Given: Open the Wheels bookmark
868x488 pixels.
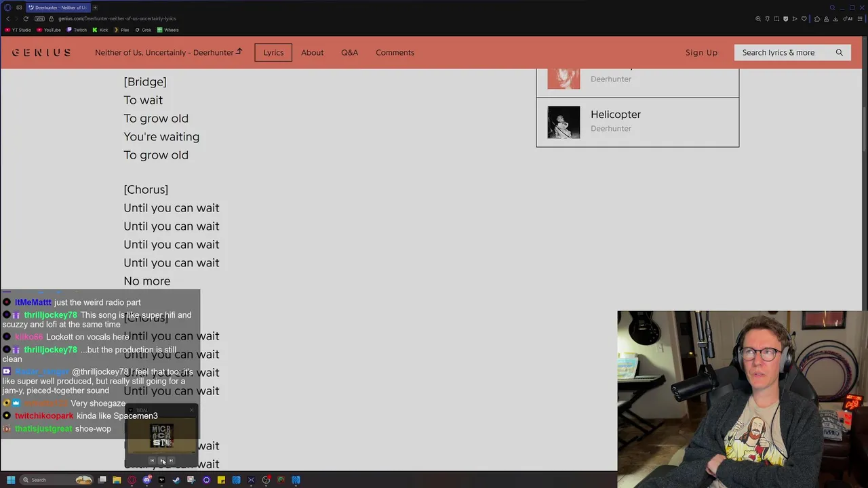Looking at the screenshot, I should pos(168,30).
